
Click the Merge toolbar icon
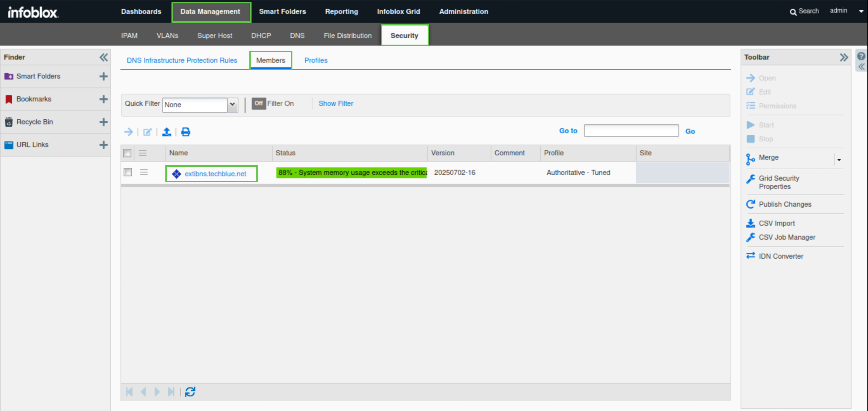point(750,159)
